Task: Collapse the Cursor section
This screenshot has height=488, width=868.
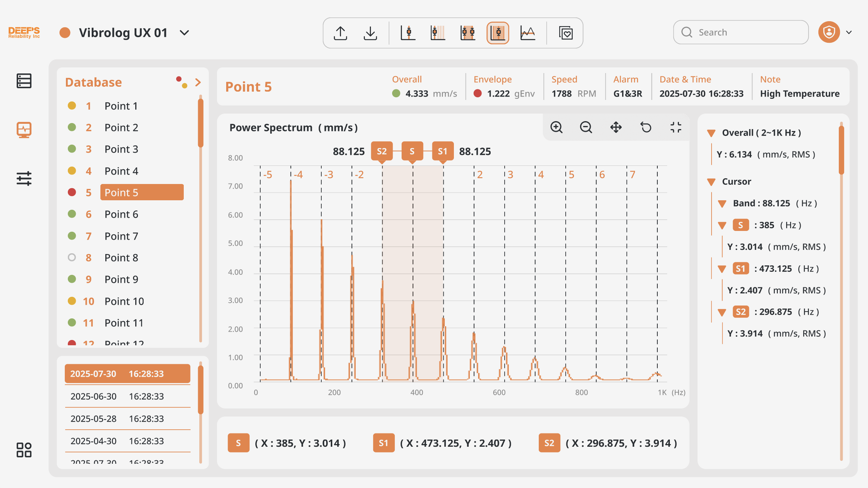Action: (x=711, y=182)
